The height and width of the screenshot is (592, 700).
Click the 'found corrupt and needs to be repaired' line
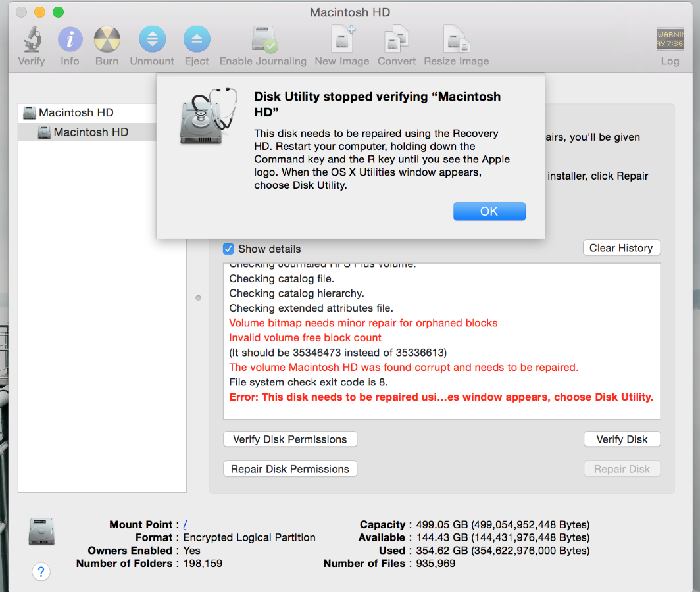click(403, 368)
